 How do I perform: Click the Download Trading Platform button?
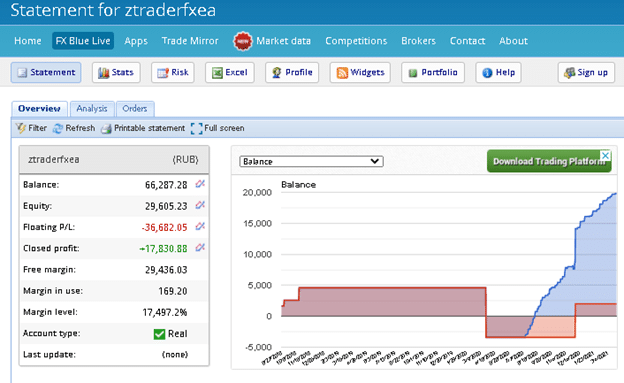click(549, 161)
